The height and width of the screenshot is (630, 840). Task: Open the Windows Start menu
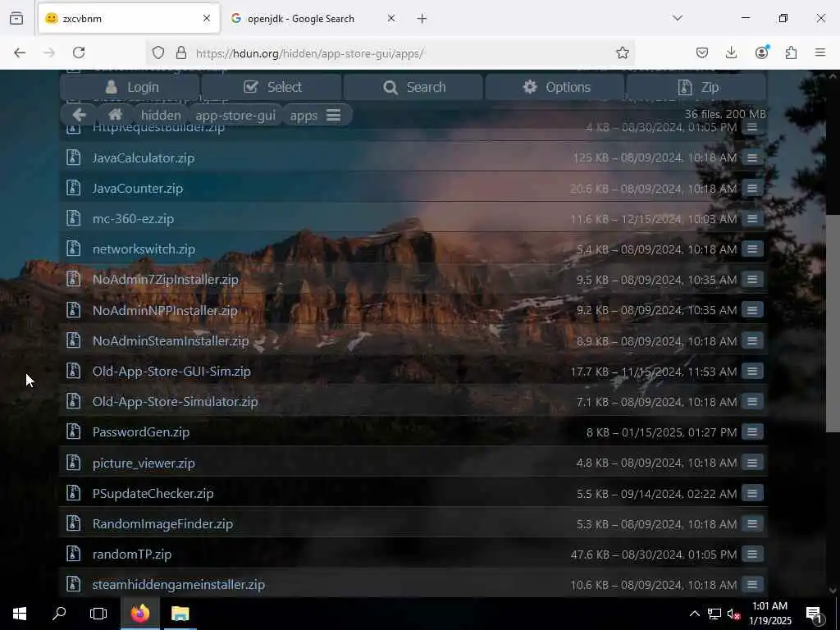click(20, 614)
